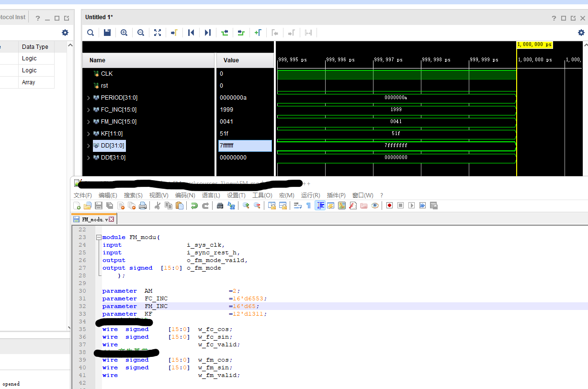
Task: Save the waveform configuration
Action: tap(107, 33)
